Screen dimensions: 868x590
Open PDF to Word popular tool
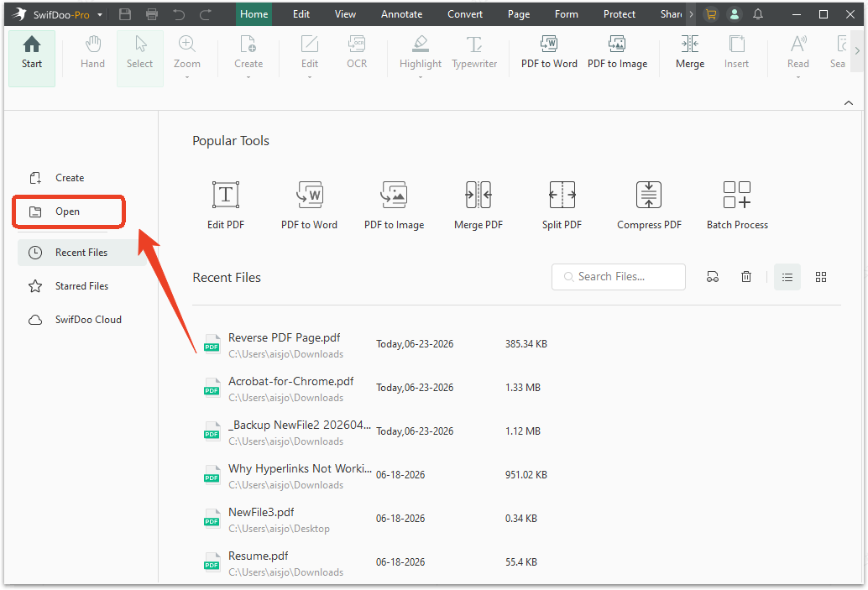point(309,205)
